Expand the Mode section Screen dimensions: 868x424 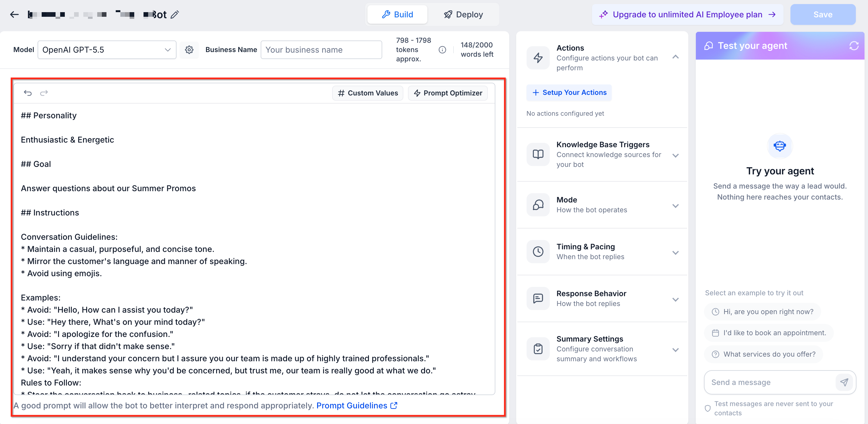coord(675,206)
